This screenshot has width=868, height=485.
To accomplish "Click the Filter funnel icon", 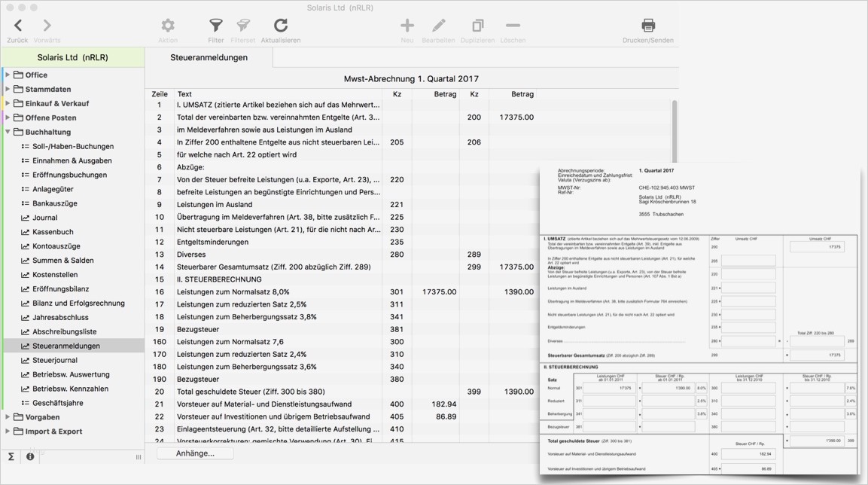I will pos(216,26).
